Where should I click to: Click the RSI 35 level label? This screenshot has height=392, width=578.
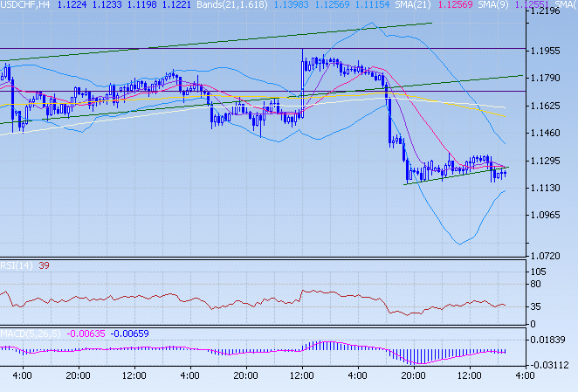pyautogui.click(x=537, y=306)
